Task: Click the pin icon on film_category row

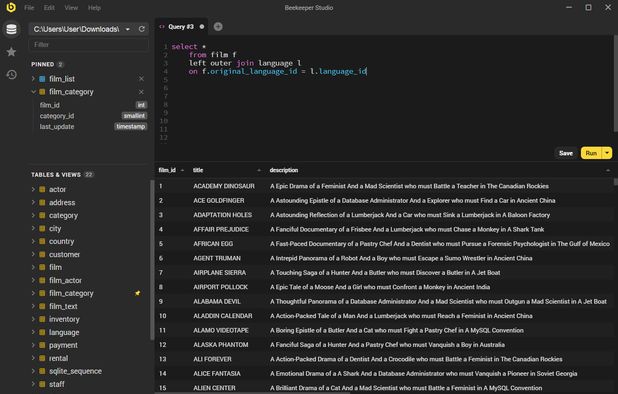Action: point(138,293)
